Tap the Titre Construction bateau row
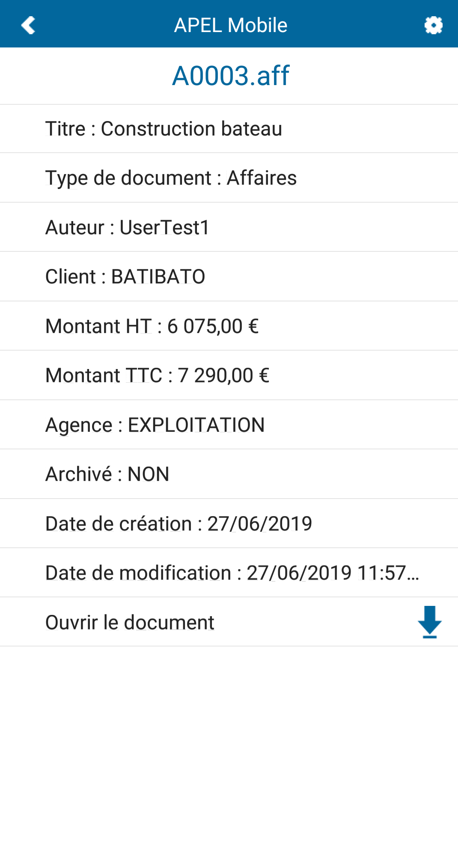458x868 pixels. [x=229, y=129]
